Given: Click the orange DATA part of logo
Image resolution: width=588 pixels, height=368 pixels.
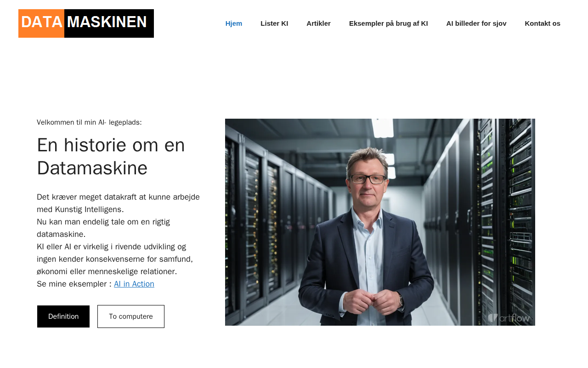Looking at the screenshot, I should (x=41, y=23).
